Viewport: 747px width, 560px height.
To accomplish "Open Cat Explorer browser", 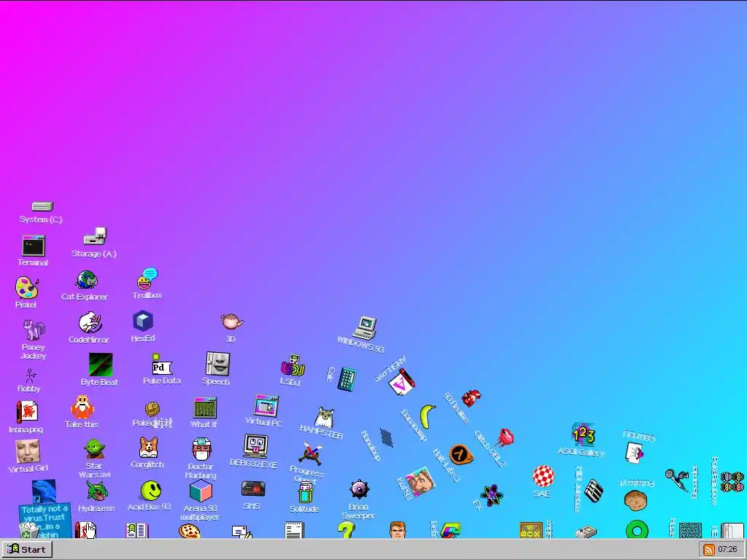I will coord(86,280).
